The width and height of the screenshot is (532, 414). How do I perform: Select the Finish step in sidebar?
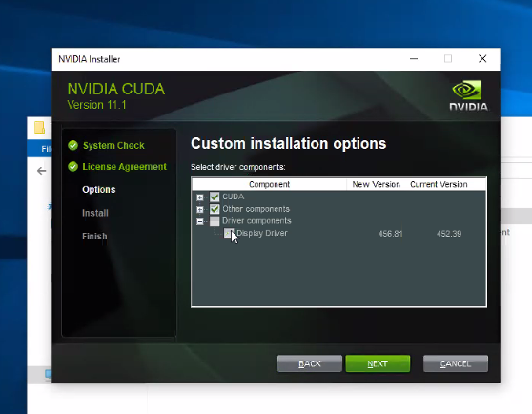tap(94, 237)
